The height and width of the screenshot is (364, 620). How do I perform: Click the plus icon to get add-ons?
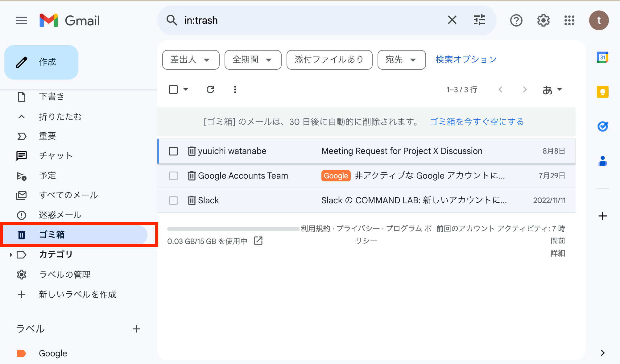pos(602,216)
